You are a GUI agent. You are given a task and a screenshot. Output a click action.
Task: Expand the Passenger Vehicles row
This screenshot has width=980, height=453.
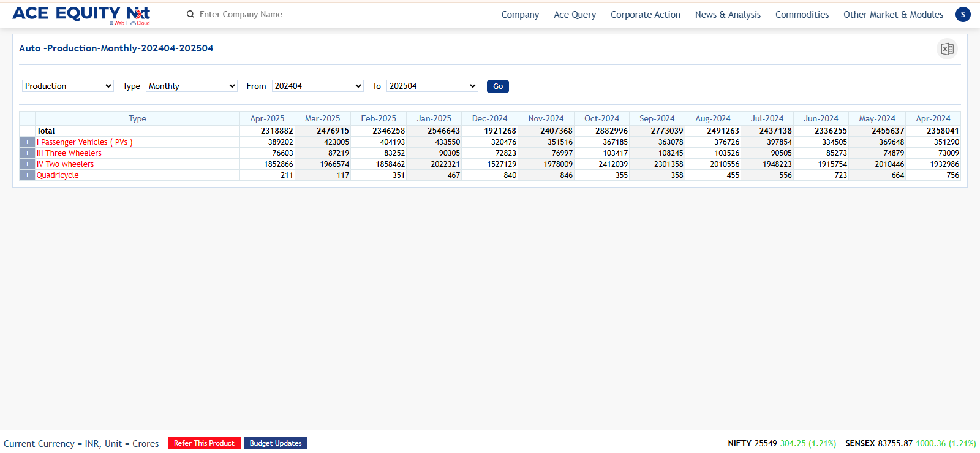(27, 142)
